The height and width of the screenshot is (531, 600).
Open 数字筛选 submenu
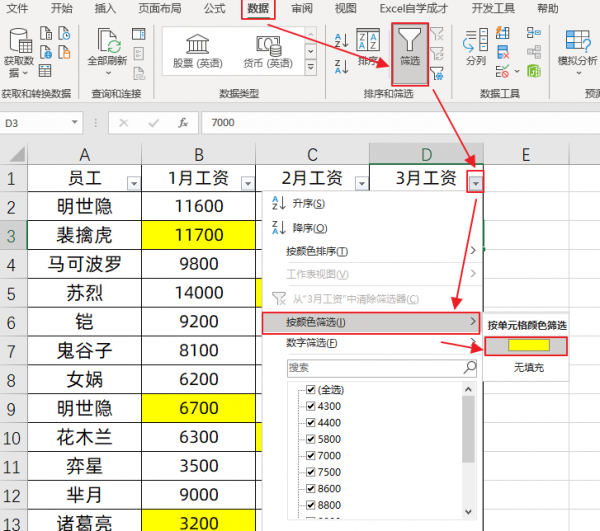point(372,343)
